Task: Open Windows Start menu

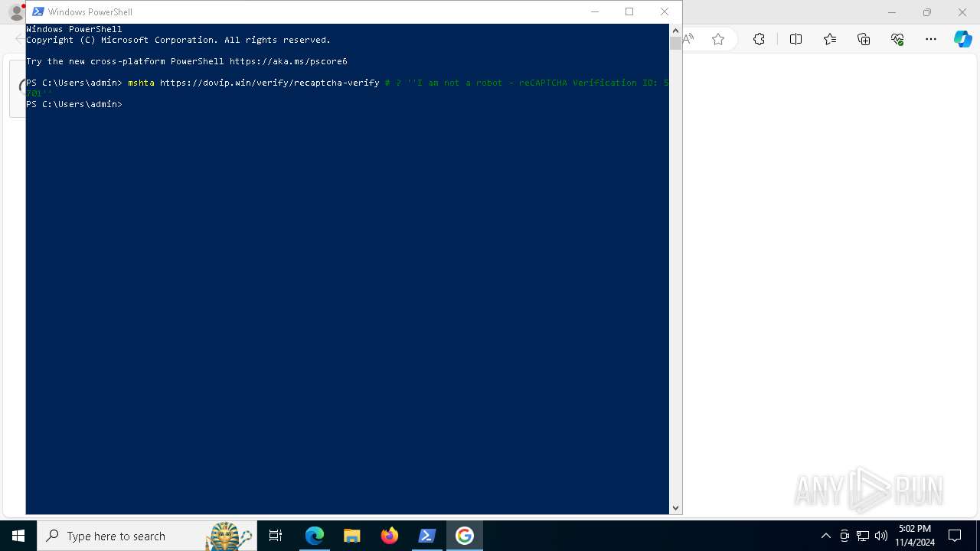Action: 18,536
